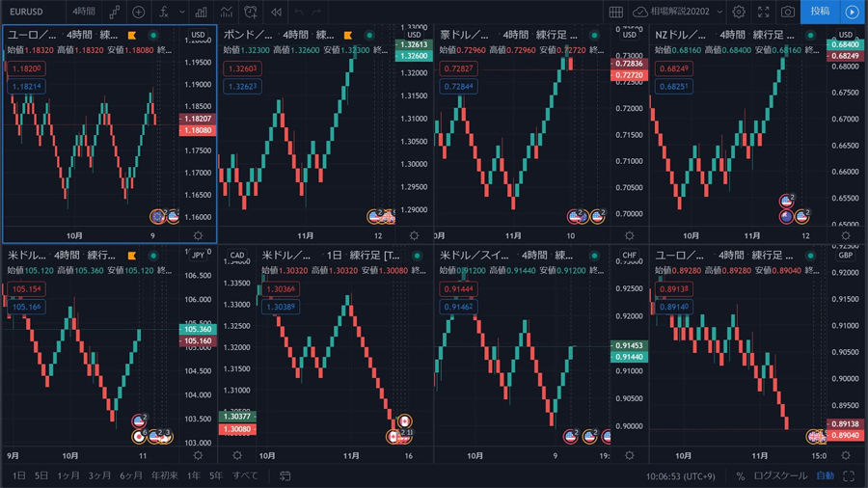Expand the 相場解説 layout name dropdown
Viewport: 868px width, 488px height.
tap(719, 13)
